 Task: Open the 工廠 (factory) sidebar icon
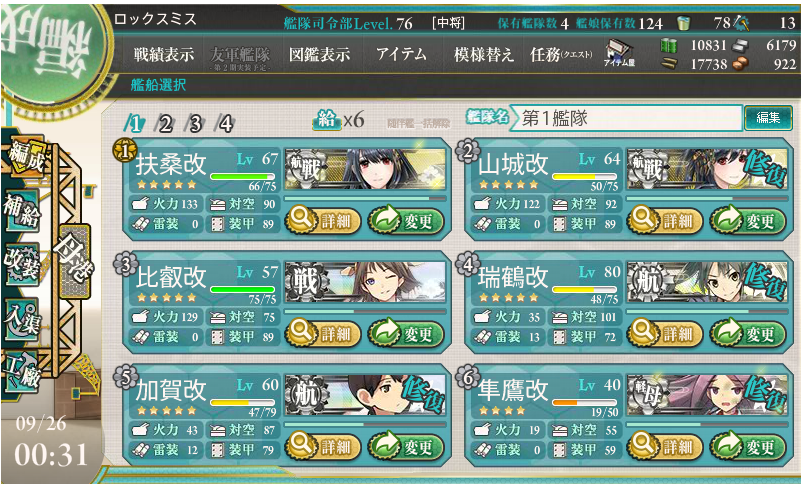(22, 374)
